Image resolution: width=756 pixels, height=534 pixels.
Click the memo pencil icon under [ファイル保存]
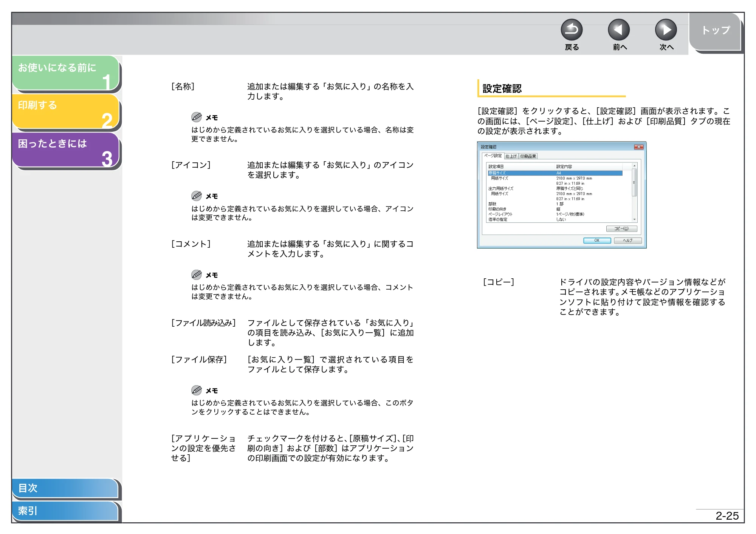tap(197, 390)
